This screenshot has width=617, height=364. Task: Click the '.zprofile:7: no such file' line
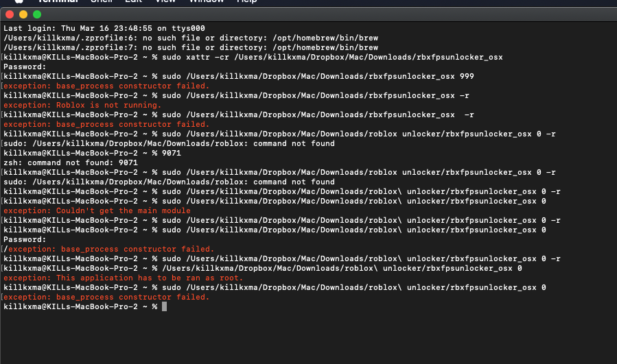point(191,47)
